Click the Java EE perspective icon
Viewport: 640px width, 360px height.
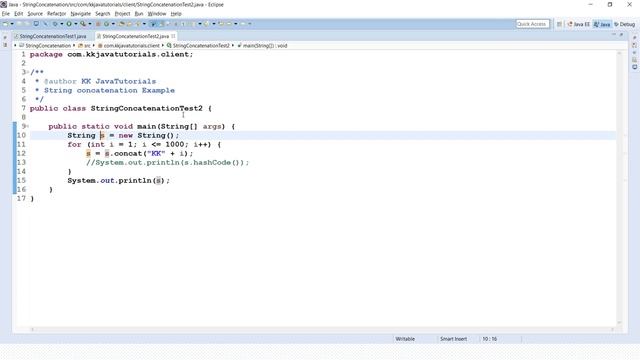tap(570, 24)
